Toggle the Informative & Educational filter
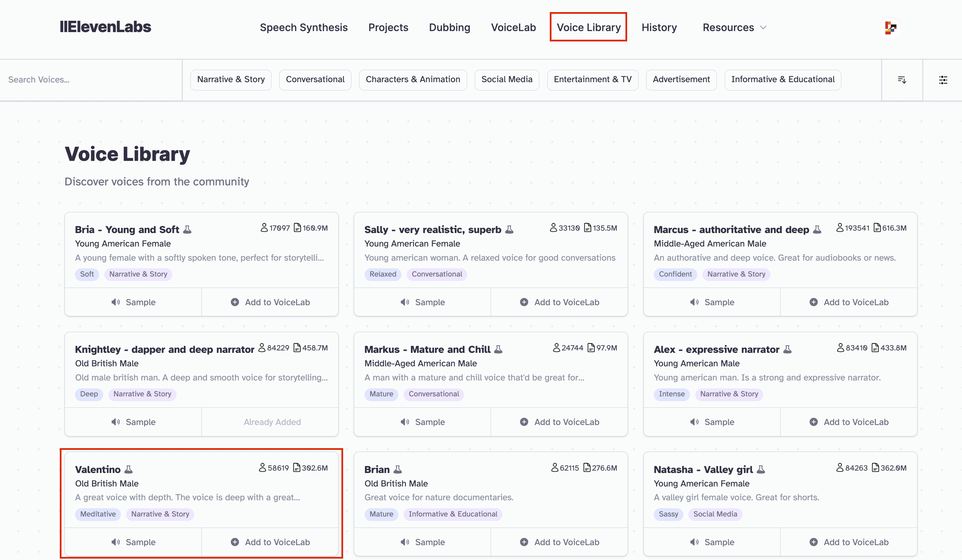This screenshot has width=962, height=560. point(783,80)
